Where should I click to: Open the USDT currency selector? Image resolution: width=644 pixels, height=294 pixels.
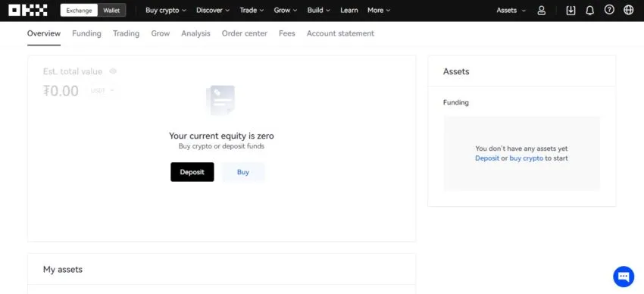click(x=102, y=91)
